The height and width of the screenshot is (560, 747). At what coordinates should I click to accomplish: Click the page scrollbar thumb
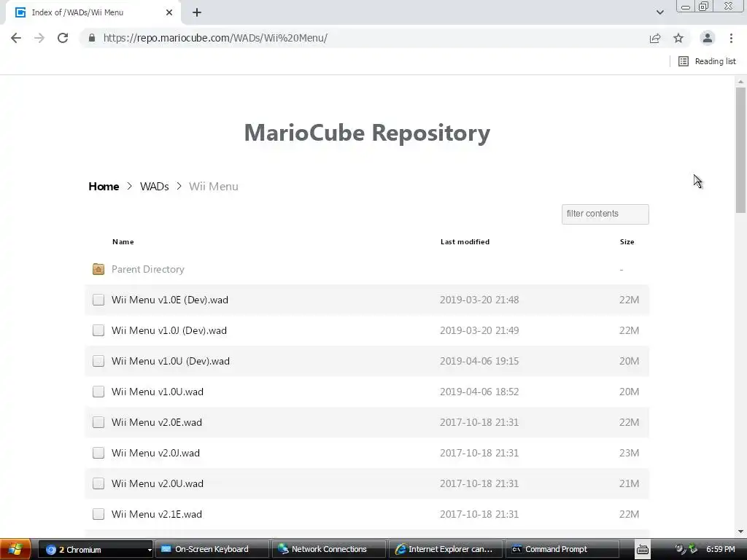[740, 150]
